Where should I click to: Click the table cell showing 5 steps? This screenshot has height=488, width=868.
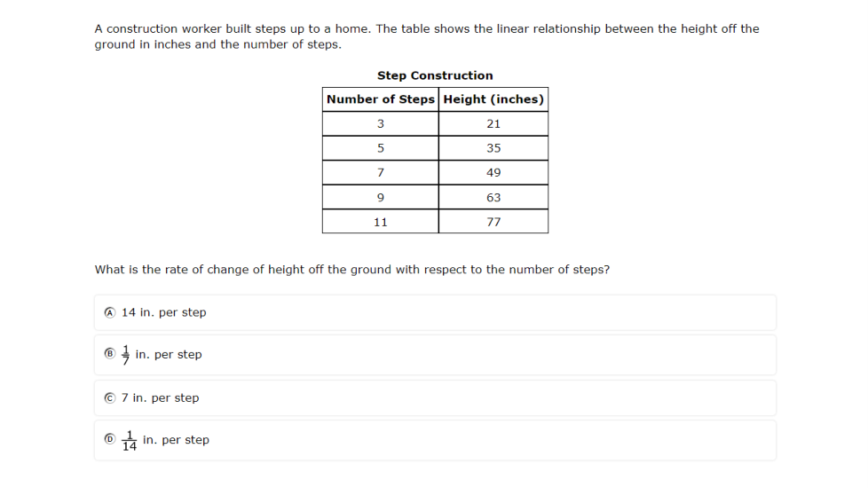point(381,148)
